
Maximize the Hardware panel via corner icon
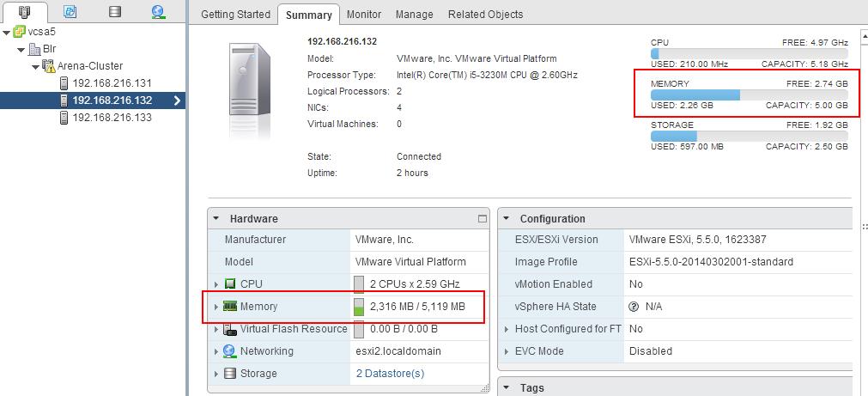[483, 219]
